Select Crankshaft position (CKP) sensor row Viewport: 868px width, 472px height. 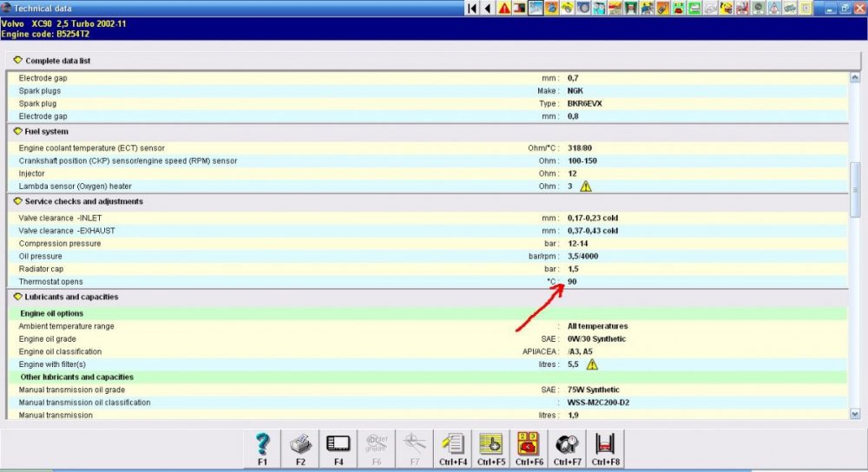point(427,161)
